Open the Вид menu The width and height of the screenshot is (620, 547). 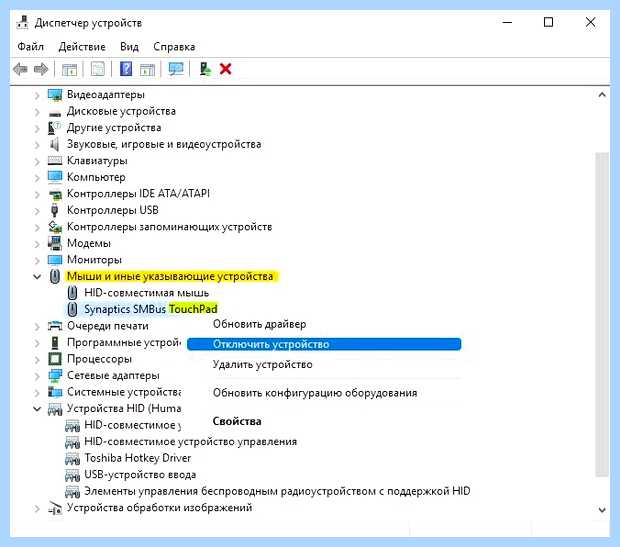pos(129,47)
